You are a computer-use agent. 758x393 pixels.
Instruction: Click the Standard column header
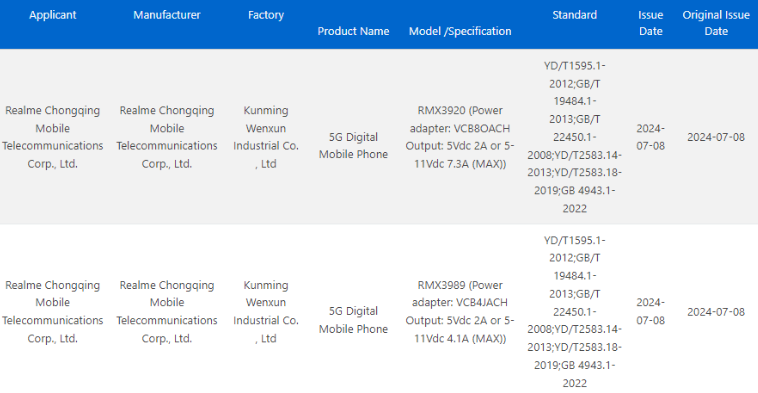coord(574,15)
